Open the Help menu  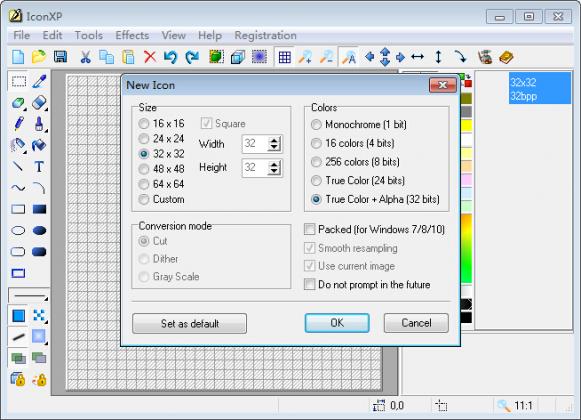210,36
